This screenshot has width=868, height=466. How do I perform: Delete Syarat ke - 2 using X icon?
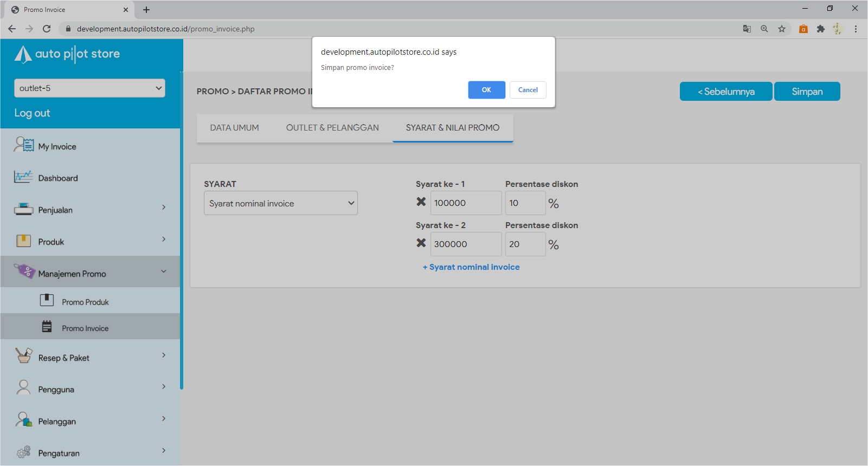[421, 243]
